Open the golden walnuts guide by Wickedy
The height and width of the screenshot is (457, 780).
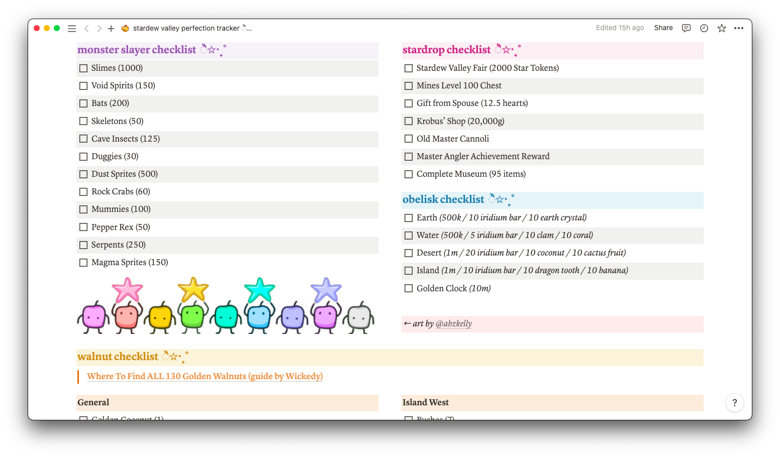205,376
